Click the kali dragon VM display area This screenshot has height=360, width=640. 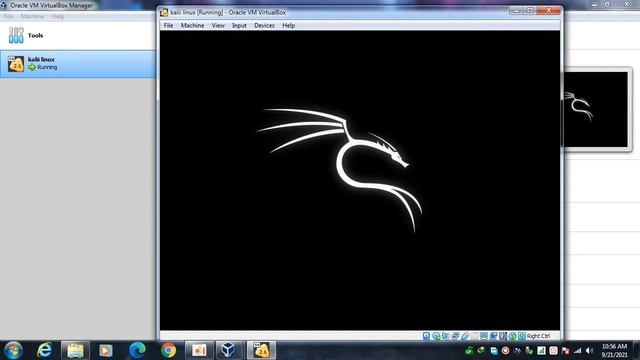[360, 180]
